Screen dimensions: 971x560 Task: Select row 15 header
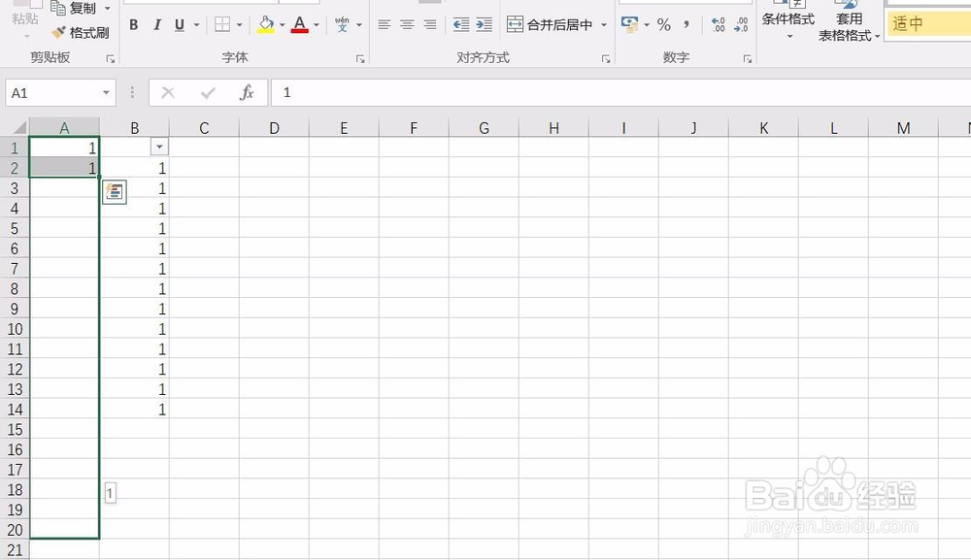[x=15, y=429]
